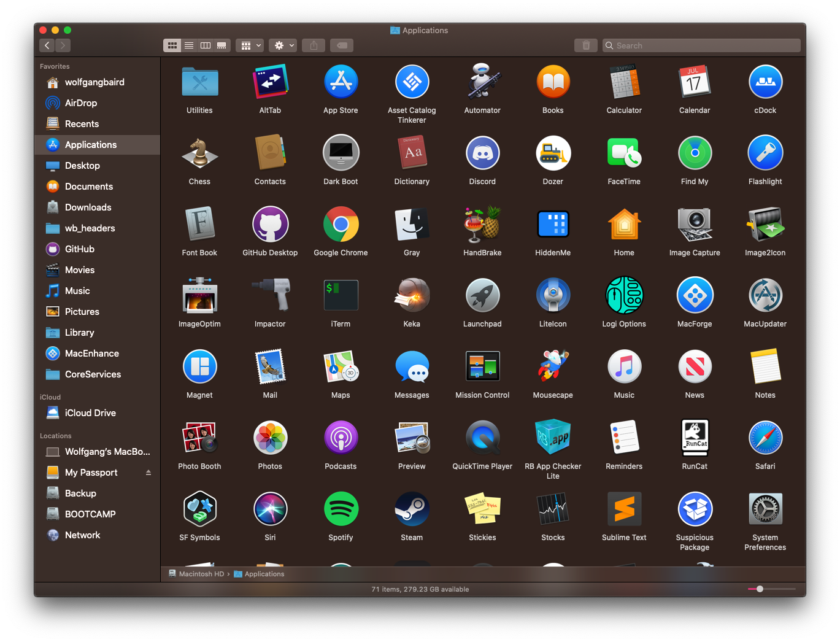840x642 pixels.
Task: Select Asset Catalog Tinkerer app
Action: point(412,82)
